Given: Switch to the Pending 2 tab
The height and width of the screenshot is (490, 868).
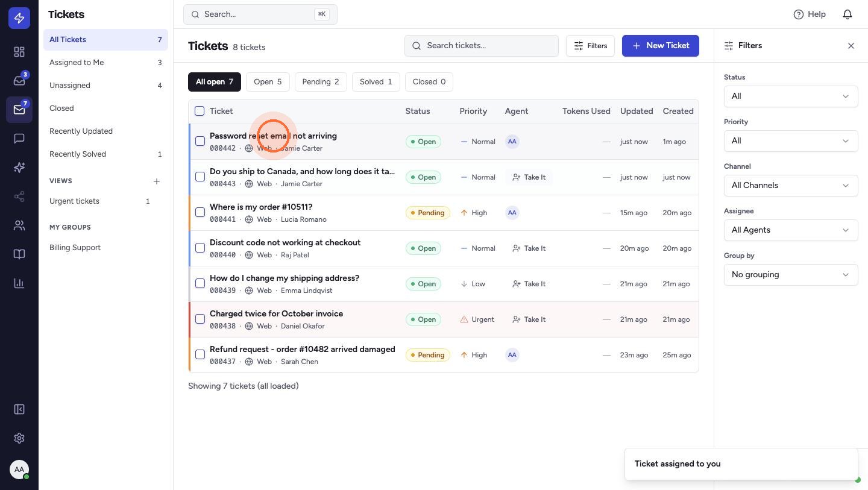Looking at the screenshot, I should tap(321, 82).
